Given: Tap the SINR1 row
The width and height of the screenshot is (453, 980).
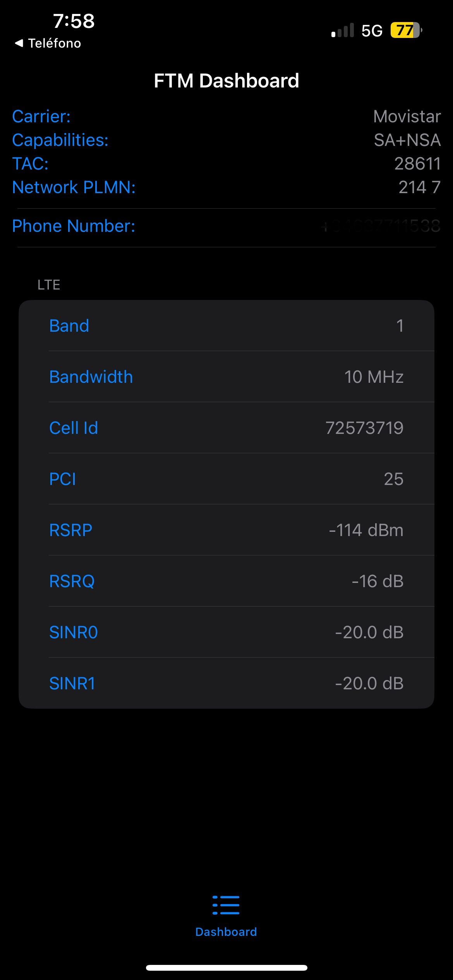Looking at the screenshot, I should [x=226, y=683].
